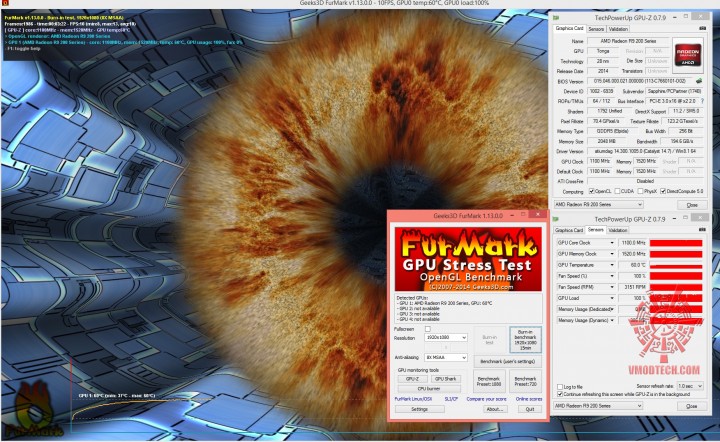
Task: Expand the GPU Core Clock sensor dropdown
Action: click(612, 243)
